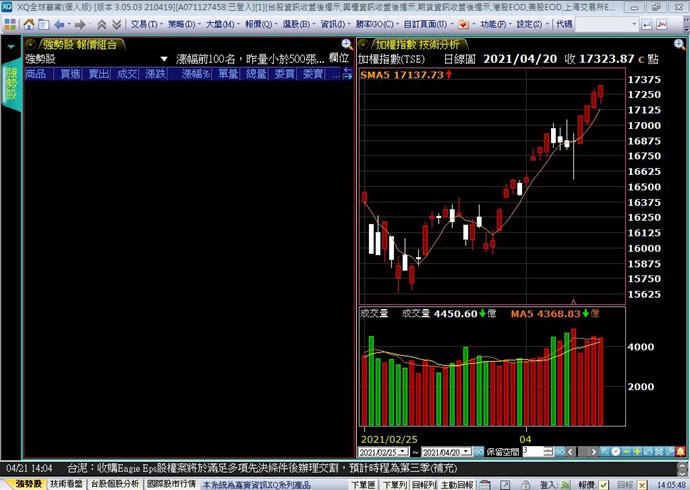690x490 pixels.
Task: Click the magnifier icon of 強勢股 panel
Action: (x=347, y=44)
